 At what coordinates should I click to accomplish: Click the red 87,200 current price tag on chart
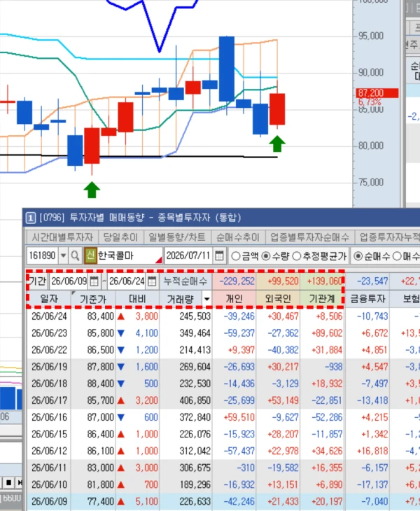tap(377, 93)
